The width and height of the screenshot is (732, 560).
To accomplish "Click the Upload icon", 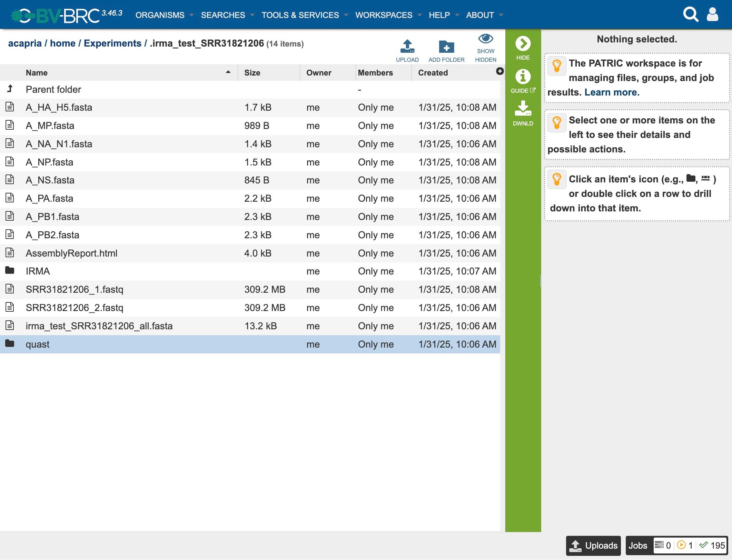I will [407, 47].
